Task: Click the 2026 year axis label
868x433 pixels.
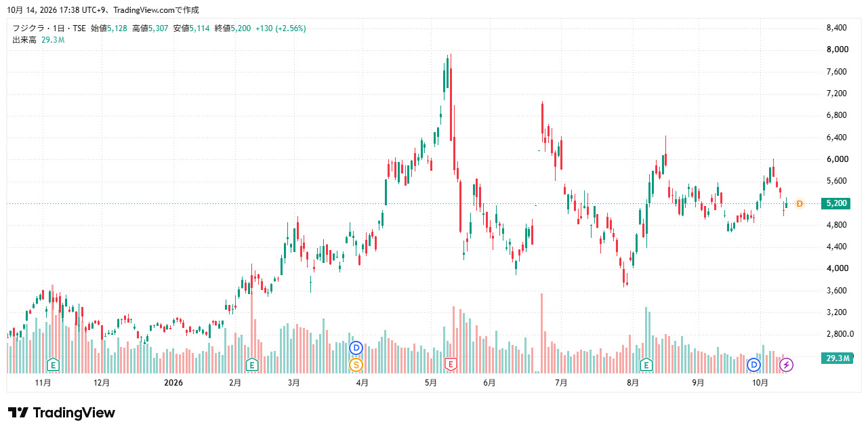Action: (173, 383)
